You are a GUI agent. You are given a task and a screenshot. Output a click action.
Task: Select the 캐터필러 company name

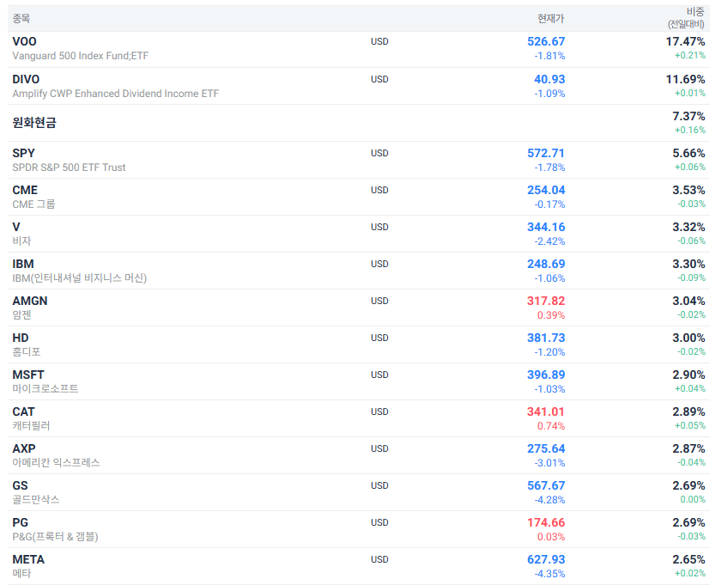pos(31,426)
